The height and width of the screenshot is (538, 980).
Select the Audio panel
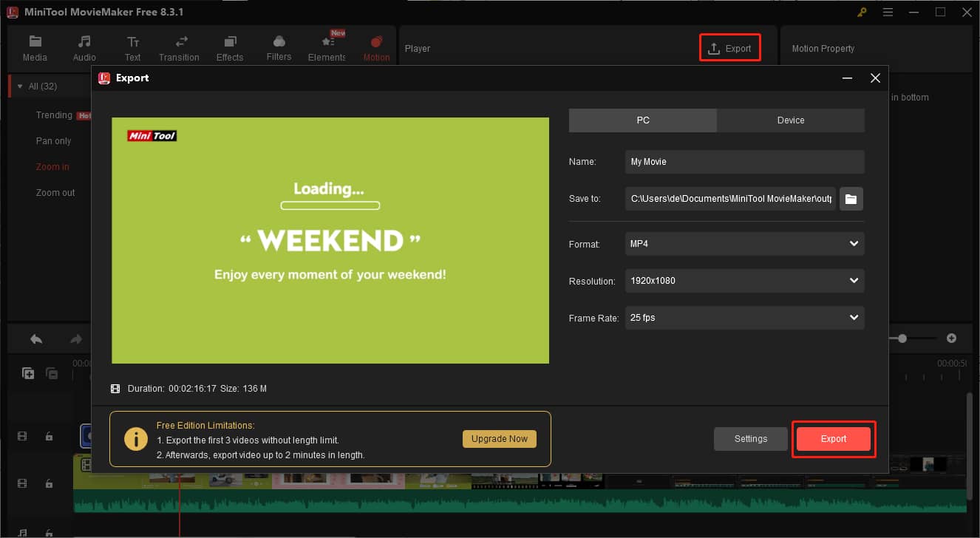pos(84,47)
